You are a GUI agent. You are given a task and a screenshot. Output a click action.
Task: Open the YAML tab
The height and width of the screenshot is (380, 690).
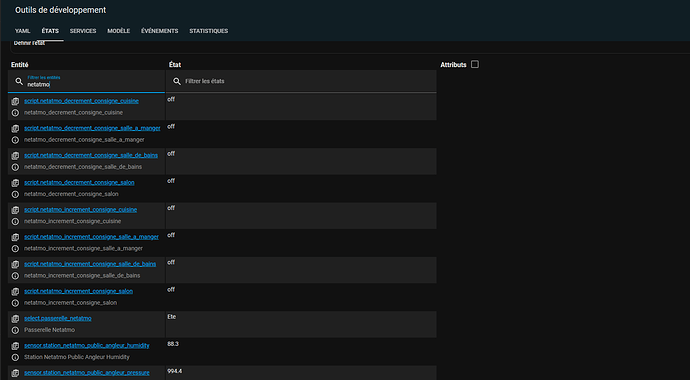coord(22,31)
